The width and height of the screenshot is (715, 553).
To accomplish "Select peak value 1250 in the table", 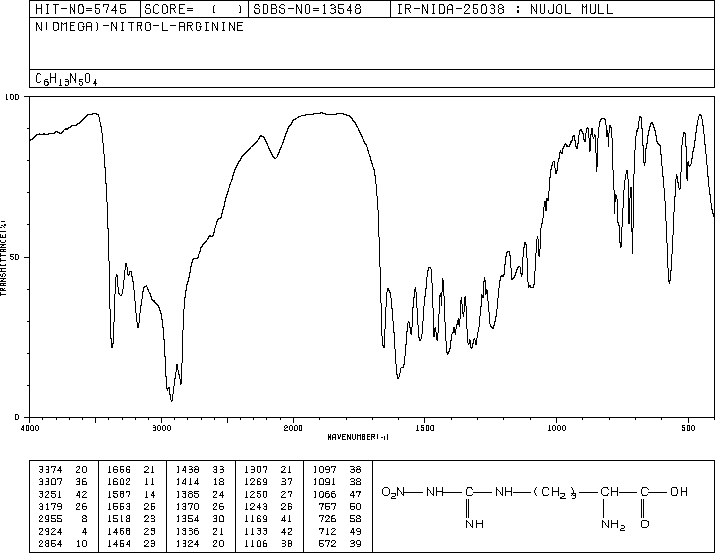I will (x=256, y=494).
